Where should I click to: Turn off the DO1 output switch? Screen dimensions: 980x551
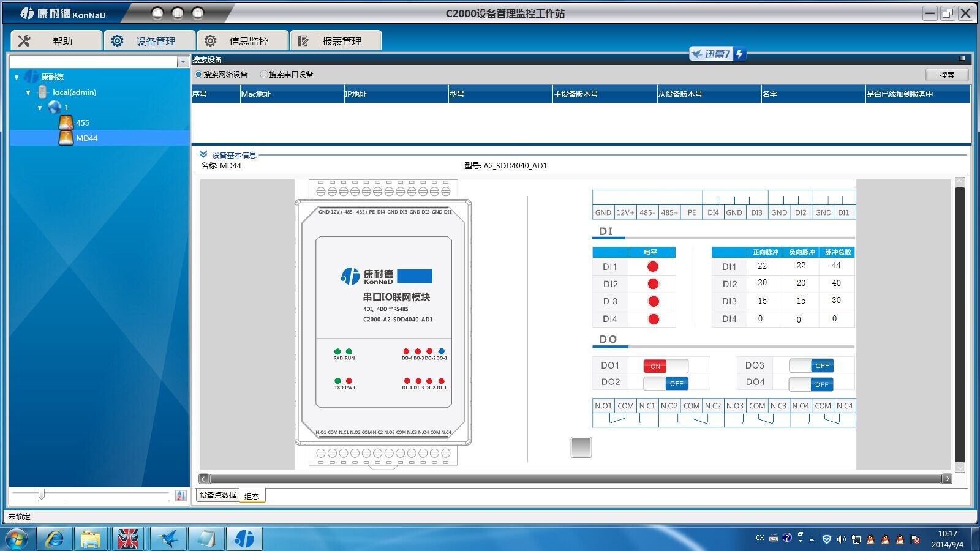pos(665,366)
